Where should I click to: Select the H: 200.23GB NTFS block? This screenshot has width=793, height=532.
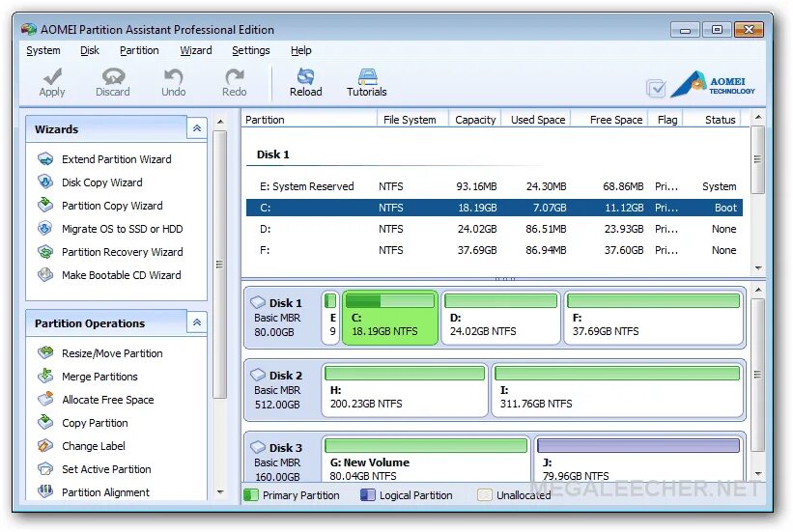pyautogui.click(x=405, y=390)
